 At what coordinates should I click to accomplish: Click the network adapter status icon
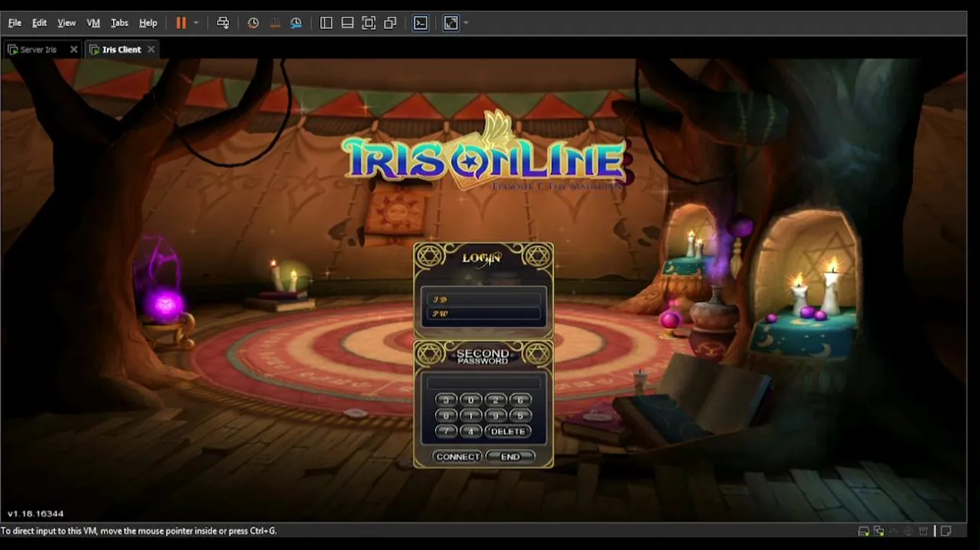click(878, 531)
